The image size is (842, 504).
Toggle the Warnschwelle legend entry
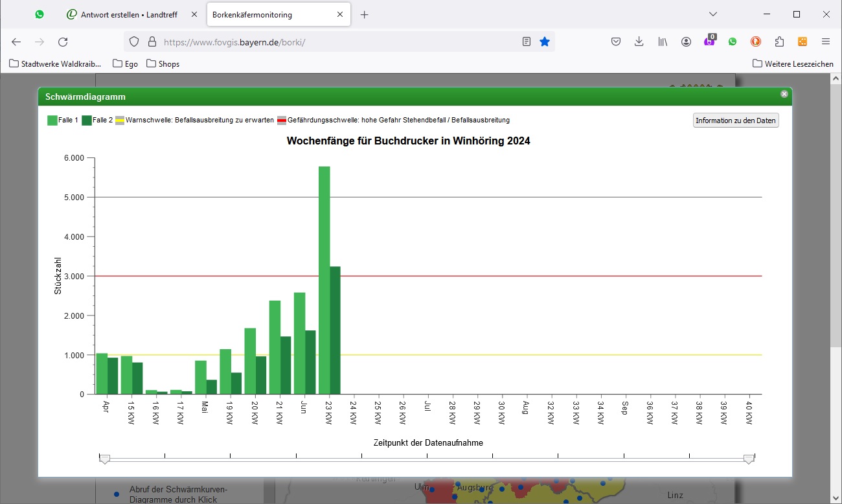pos(194,120)
